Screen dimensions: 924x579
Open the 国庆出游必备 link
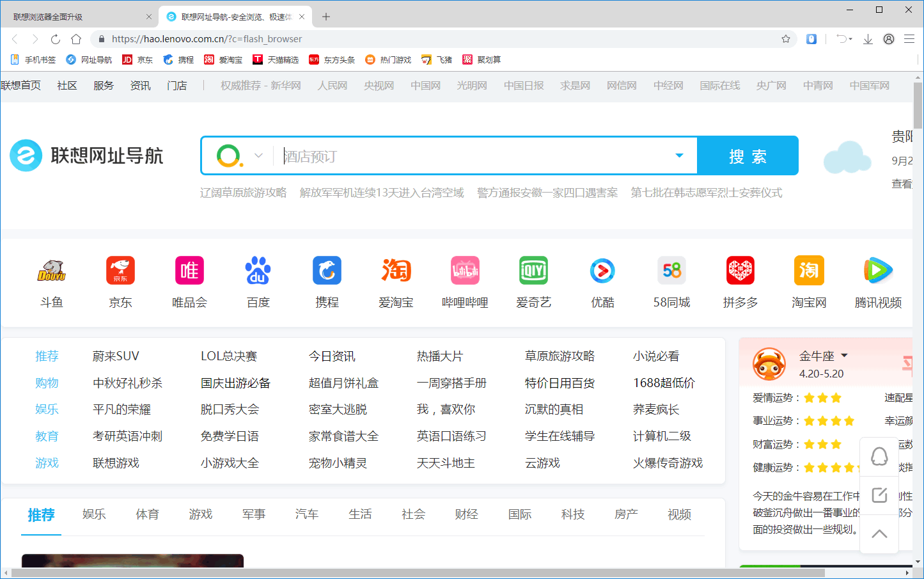(x=235, y=383)
